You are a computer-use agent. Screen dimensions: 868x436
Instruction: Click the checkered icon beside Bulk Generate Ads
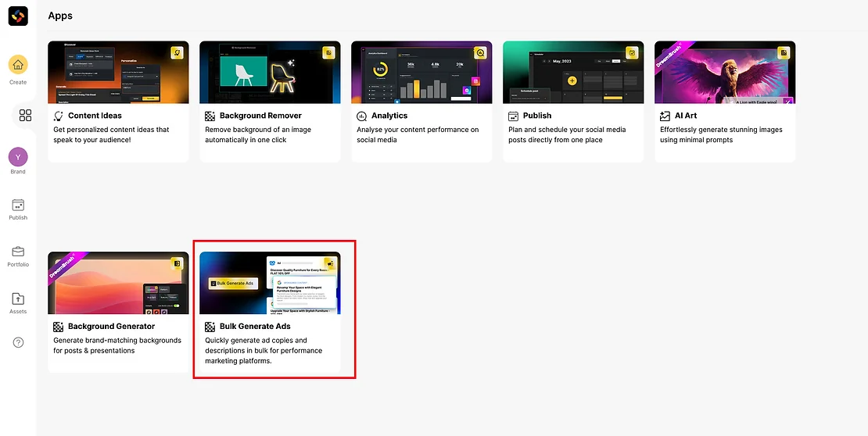(x=210, y=327)
